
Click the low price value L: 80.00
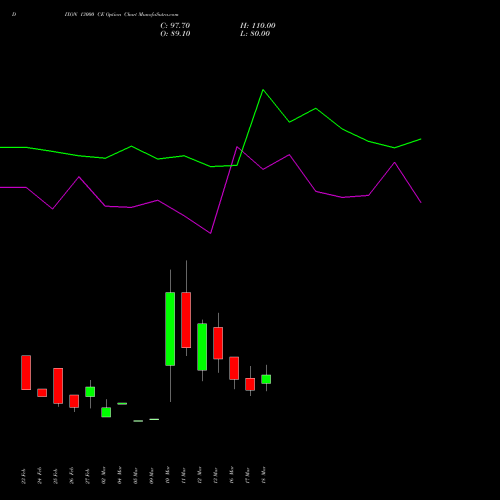255,34
